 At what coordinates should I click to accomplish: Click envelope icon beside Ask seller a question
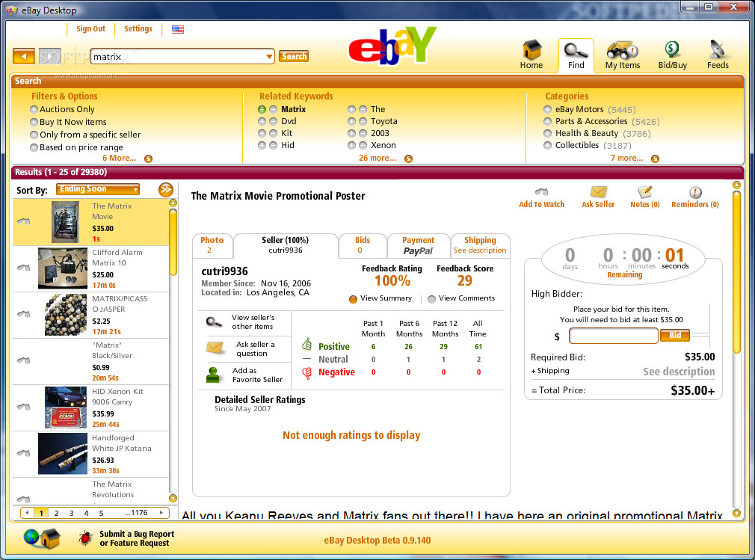click(x=215, y=348)
